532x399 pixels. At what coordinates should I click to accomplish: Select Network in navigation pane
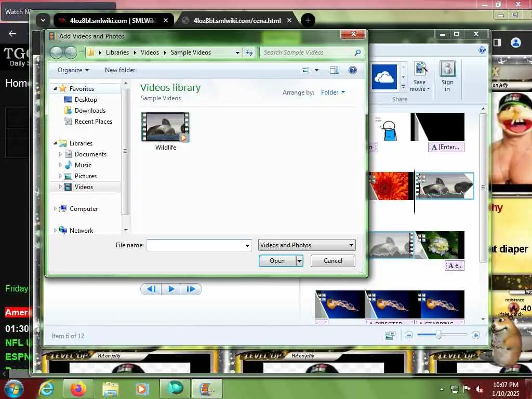click(x=81, y=230)
